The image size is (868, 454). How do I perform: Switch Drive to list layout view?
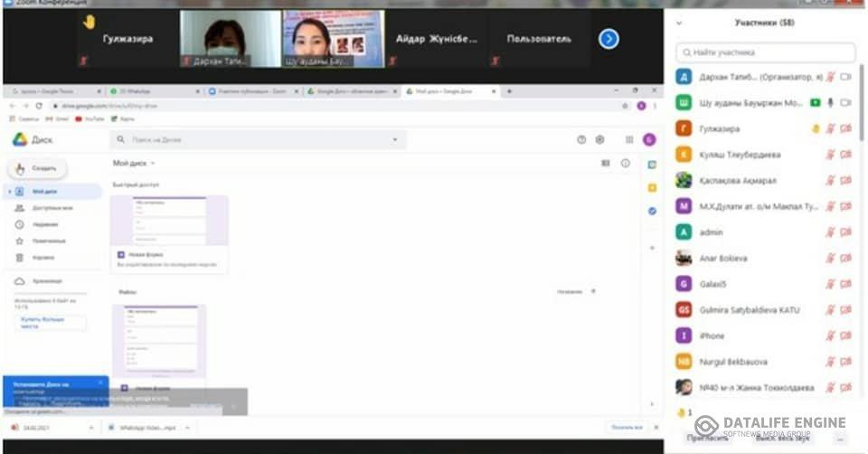coord(606,164)
